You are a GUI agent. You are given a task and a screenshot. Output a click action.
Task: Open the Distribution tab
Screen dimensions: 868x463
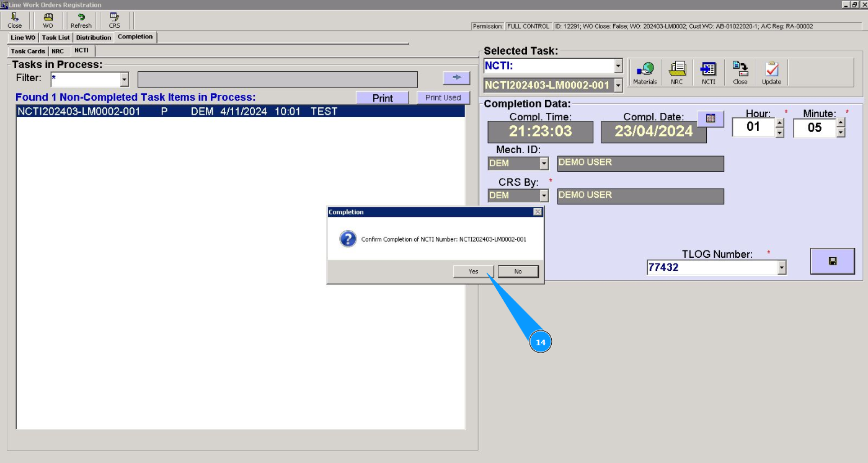94,38
